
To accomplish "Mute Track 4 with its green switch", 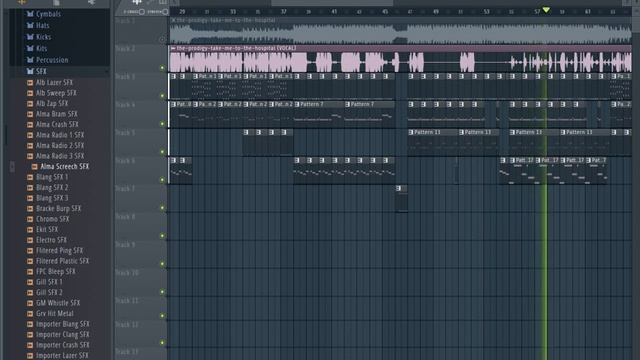I will pyautogui.click(x=162, y=124).
